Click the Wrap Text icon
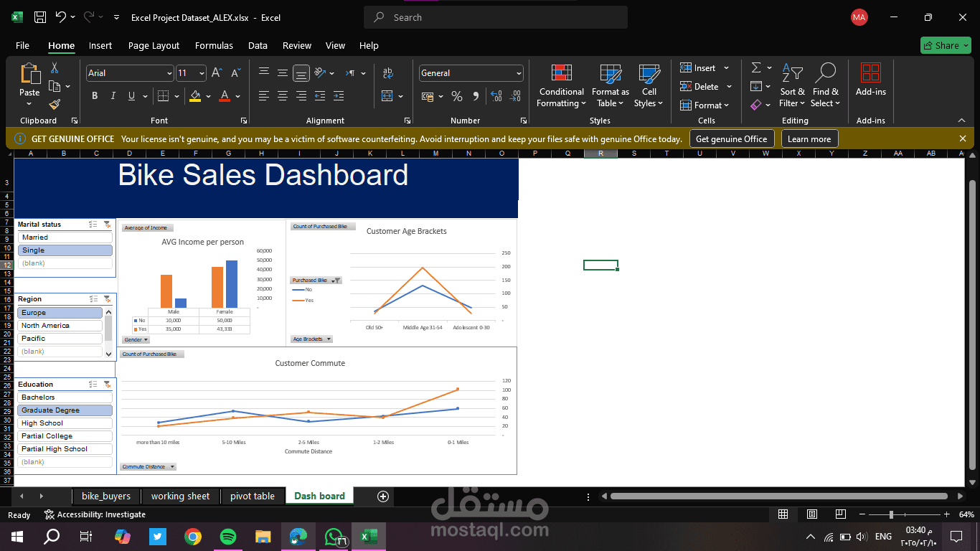Viewport: 980px width, 551px height. point(388,73)
